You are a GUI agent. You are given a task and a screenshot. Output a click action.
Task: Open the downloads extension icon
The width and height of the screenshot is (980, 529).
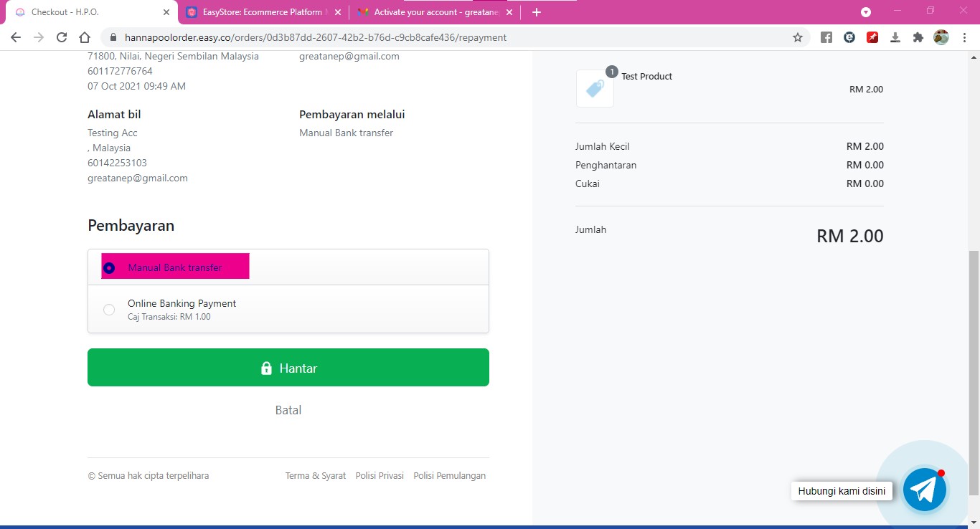[x=895, y=37]
